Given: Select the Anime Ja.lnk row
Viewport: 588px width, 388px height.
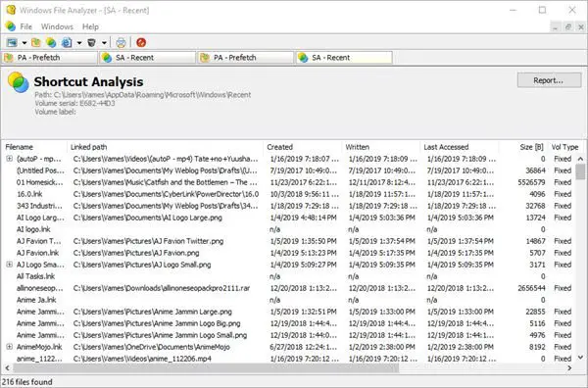Looking at the screenshot, I should pyautogui.click(x=289, y=300).
